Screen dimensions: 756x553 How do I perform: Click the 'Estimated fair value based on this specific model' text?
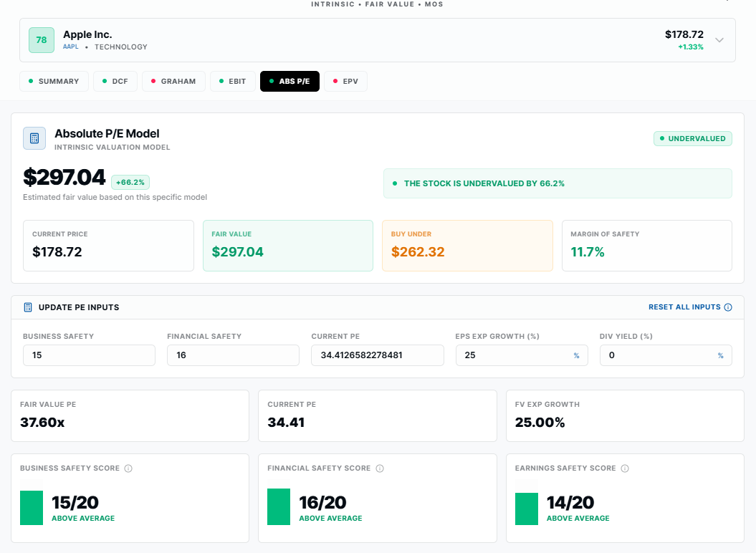pos(115,197)
